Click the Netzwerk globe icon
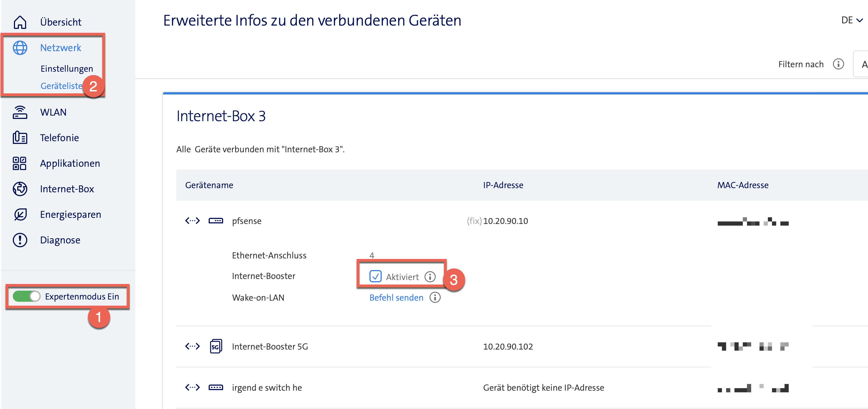Screen dimensions: 868x409 (x=20, y=48)
